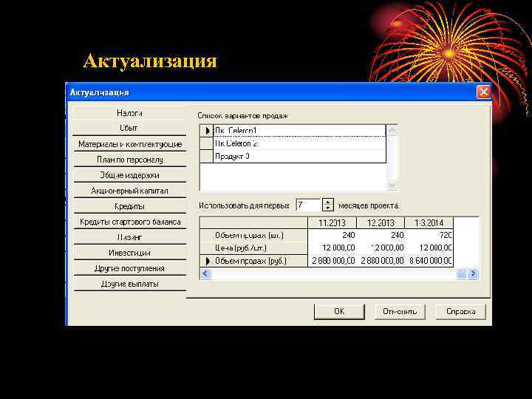Open Кредиты стартового баланса section

point(129,222)
